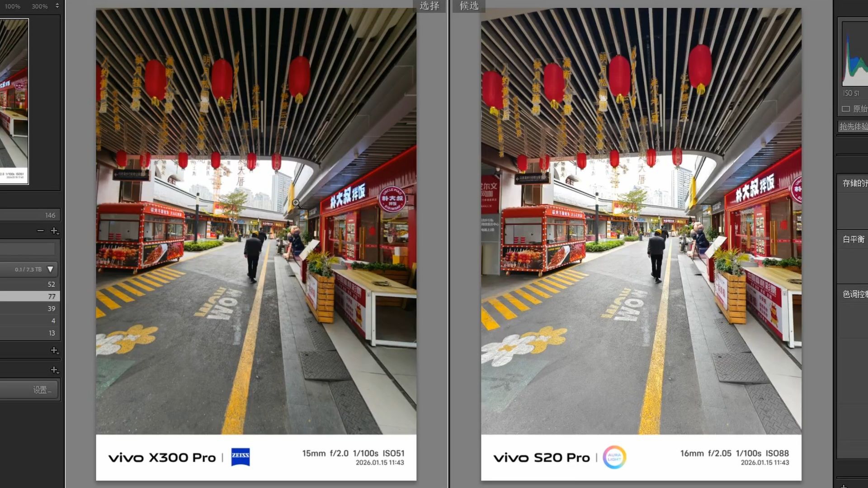This screenshot has height=488, width=868.
Task: Open the 存储的预设 section
Action: point(854,183)
